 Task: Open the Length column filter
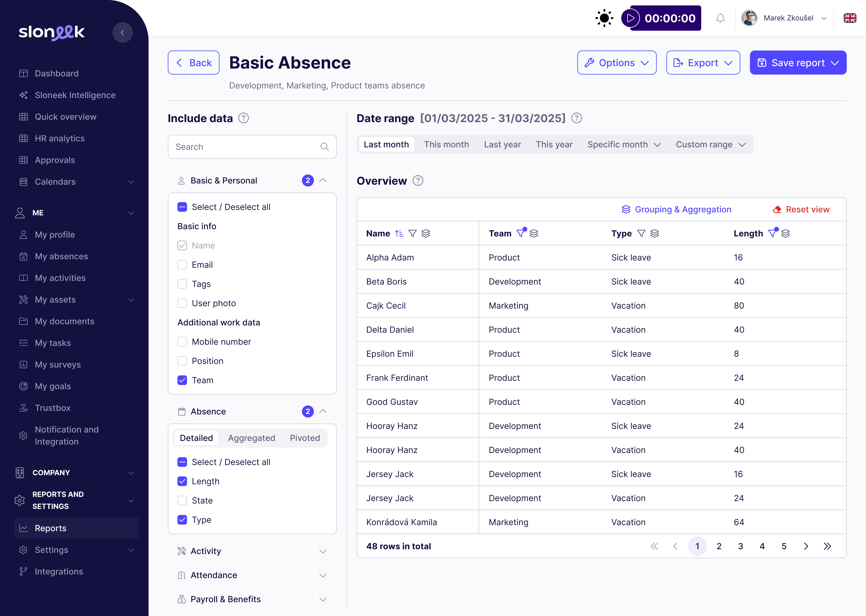point(773,233)
